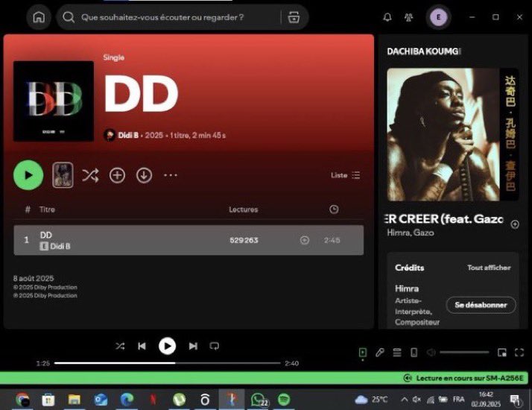Open connect to a device icon
Image resolution: width=532 pixels, height=410 pixels.
(x=414, y=353)
